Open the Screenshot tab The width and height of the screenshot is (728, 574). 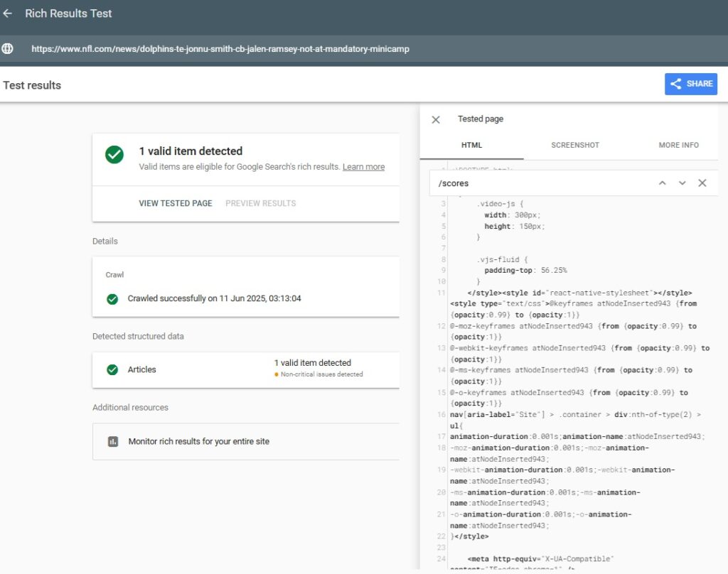574,145
